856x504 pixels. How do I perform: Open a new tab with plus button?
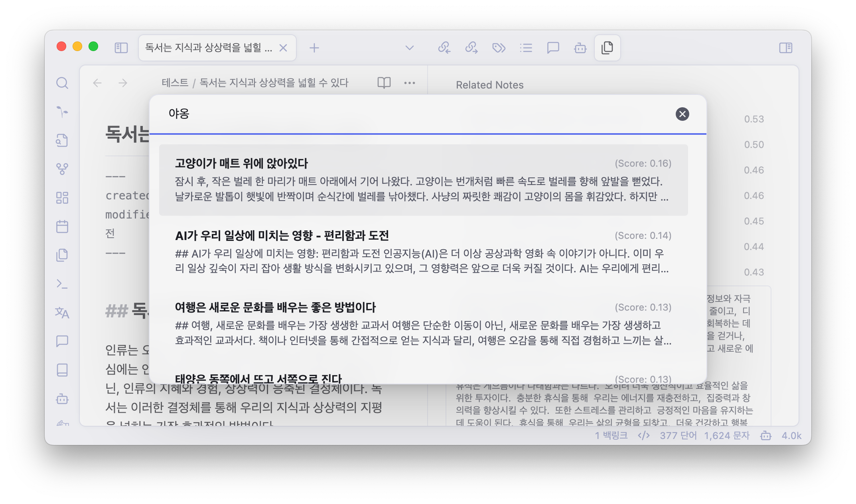pyautogui.click(x=314, y=48)
